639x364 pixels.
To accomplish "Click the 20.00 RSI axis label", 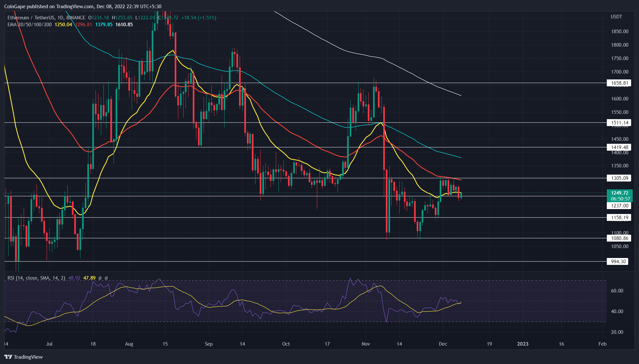I will pos(617,332).
